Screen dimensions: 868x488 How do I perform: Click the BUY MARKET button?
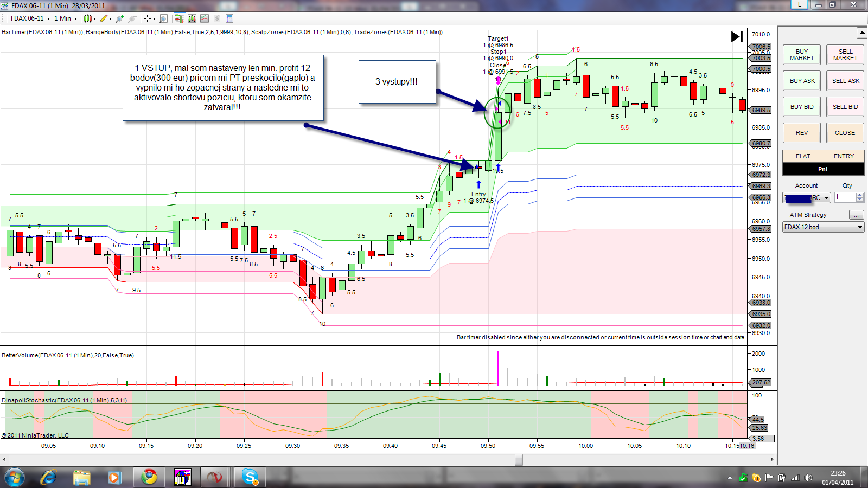[802, 55]
